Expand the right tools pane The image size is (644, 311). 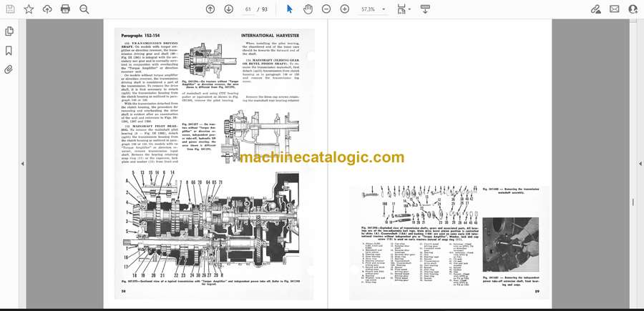point(640,164)
